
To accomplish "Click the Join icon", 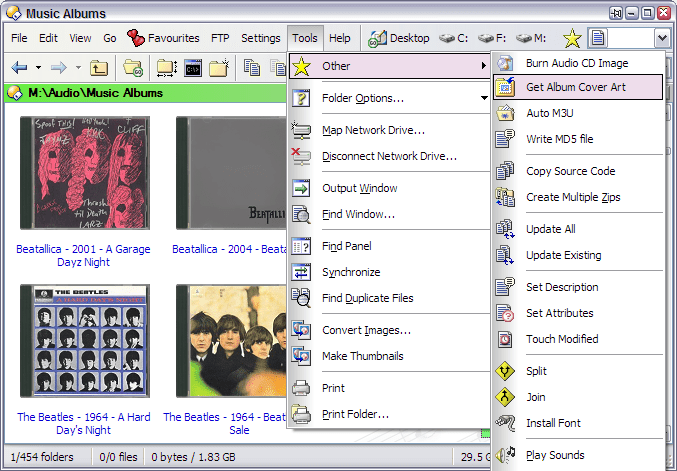I will pyautogui.click(x=505, y=397).
